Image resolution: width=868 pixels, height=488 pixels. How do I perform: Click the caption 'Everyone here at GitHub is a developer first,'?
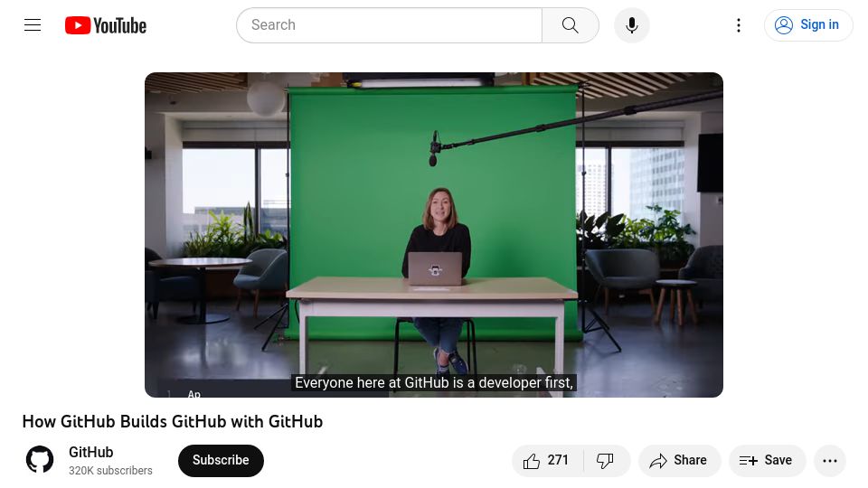[433, 382]
